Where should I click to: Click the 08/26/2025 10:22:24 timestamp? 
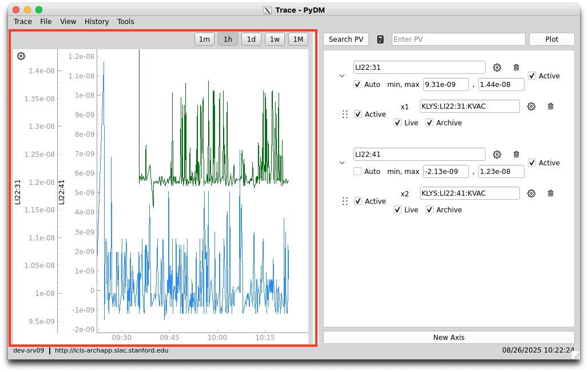point(538,350)
